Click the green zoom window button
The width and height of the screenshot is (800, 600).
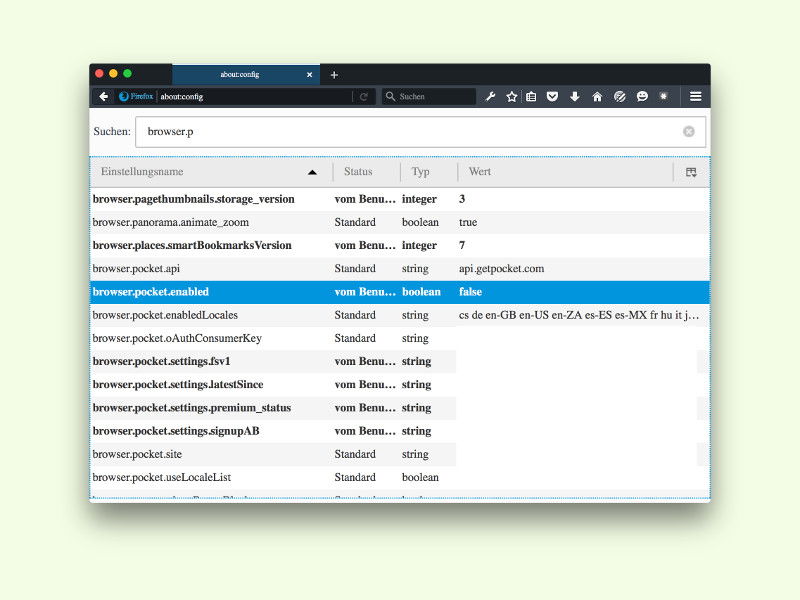coord(128,74)
